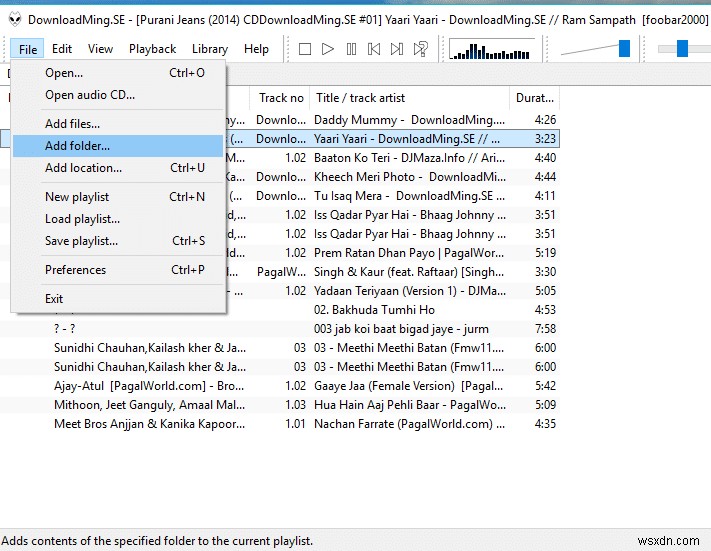Click the Durat... column header
The width and height of the screenshot is (711, 551).
pyautogui.click(x=535, y=98)
